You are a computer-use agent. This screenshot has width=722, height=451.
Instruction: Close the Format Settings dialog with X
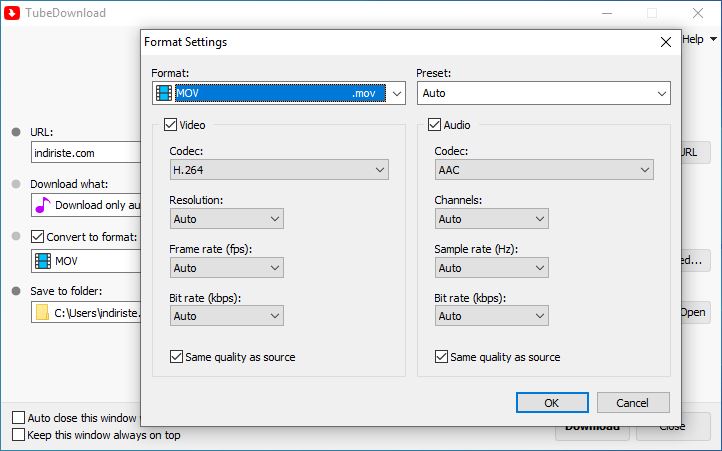click(x=665, y=42)
